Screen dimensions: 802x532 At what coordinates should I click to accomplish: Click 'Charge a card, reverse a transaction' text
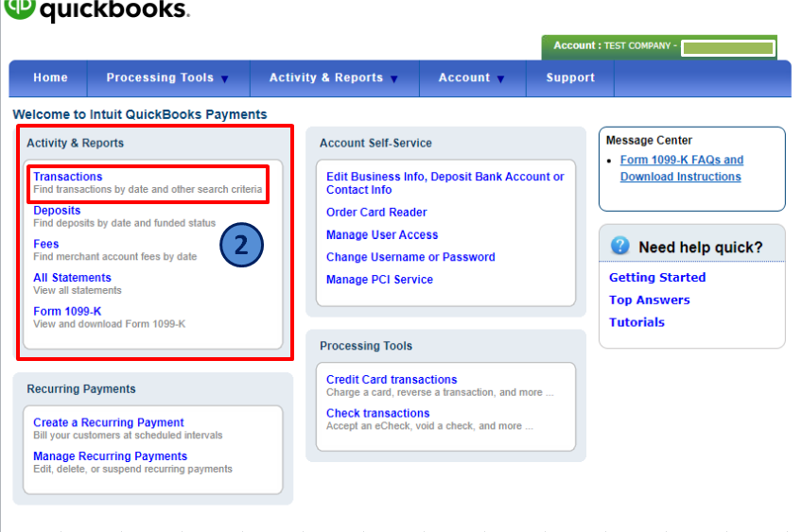click(440, 392)
